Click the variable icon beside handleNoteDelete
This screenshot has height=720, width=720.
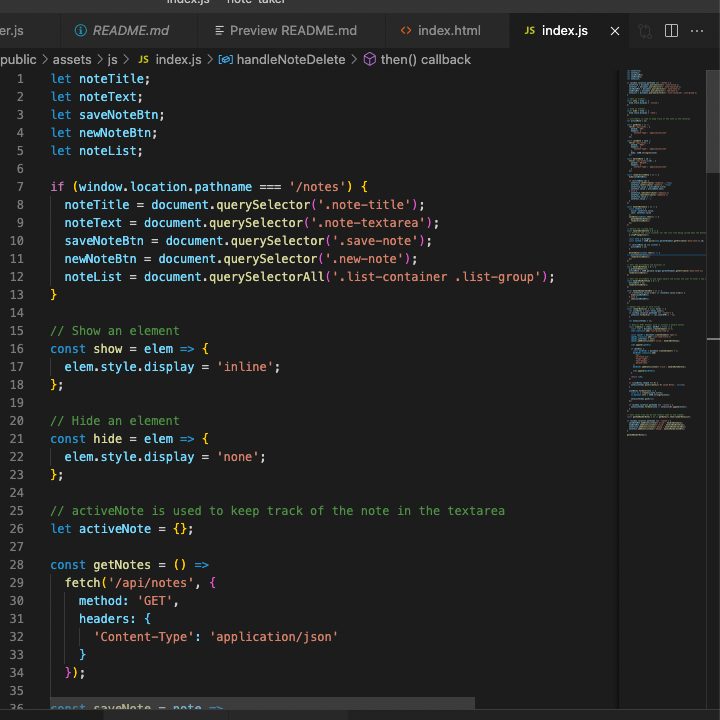225,60
